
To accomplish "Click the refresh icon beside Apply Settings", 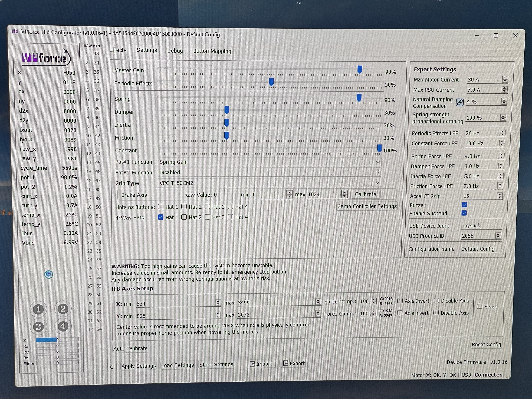I will [112, 367].
